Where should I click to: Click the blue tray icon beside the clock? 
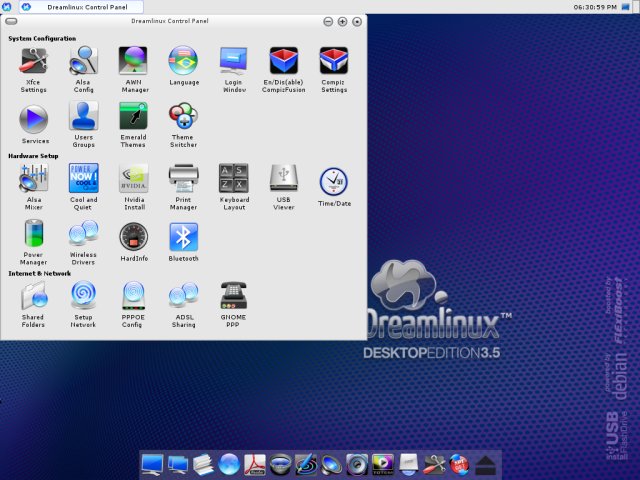pyautogui.click(x=626, y=7)
